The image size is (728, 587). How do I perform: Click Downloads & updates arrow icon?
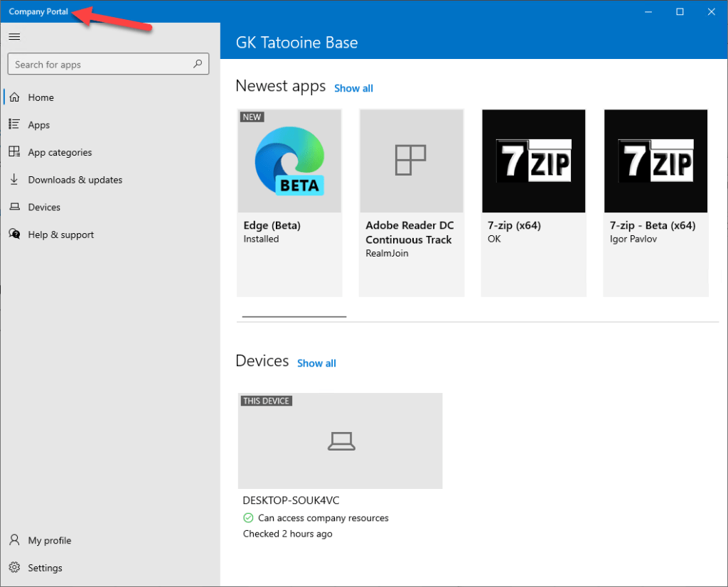click(14, 180)
